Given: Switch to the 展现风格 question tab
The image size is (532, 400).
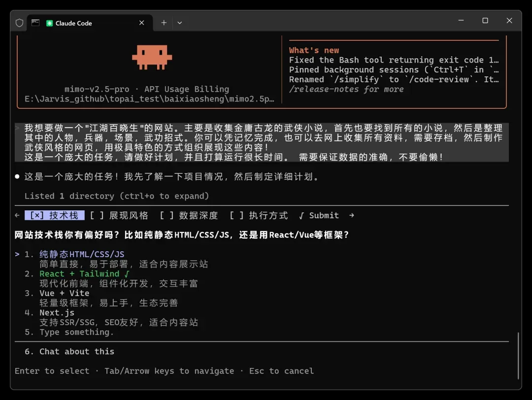Looking at the screenshot, I should (x=119, y=215).
